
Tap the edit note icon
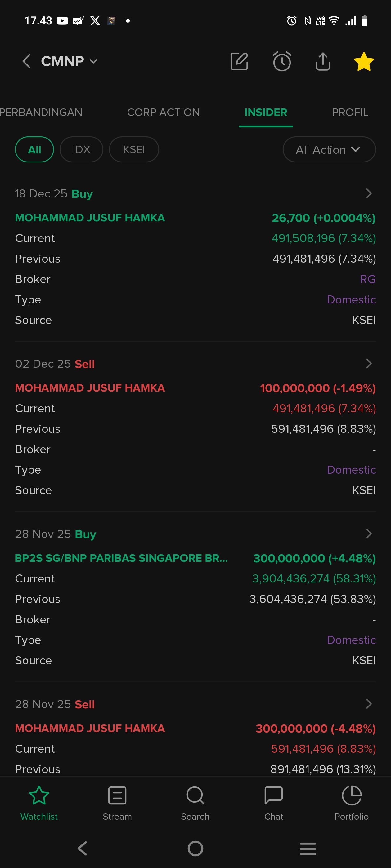pyautogui.click(x=239, y=61)
